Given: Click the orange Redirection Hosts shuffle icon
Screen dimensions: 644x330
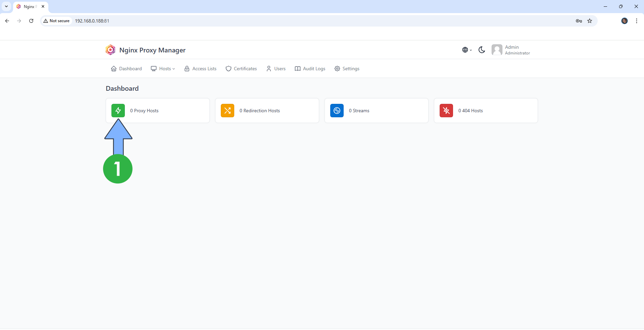Looking at the screenshot, I should (227, 110).
